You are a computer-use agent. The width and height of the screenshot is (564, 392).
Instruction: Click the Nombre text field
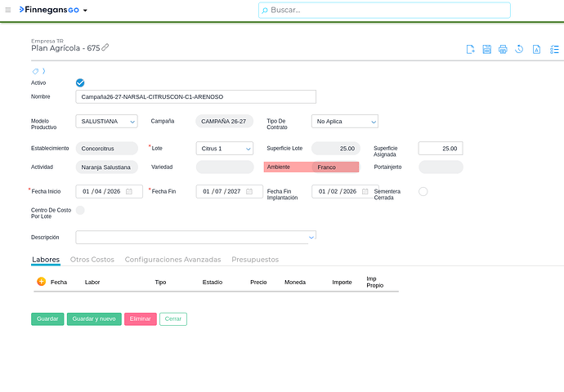(x=195, y=96)
